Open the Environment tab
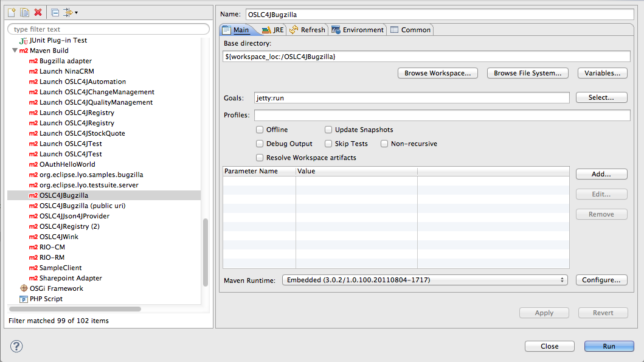The image size is (644, 362). pyautogui.click(x=358, y=30)
